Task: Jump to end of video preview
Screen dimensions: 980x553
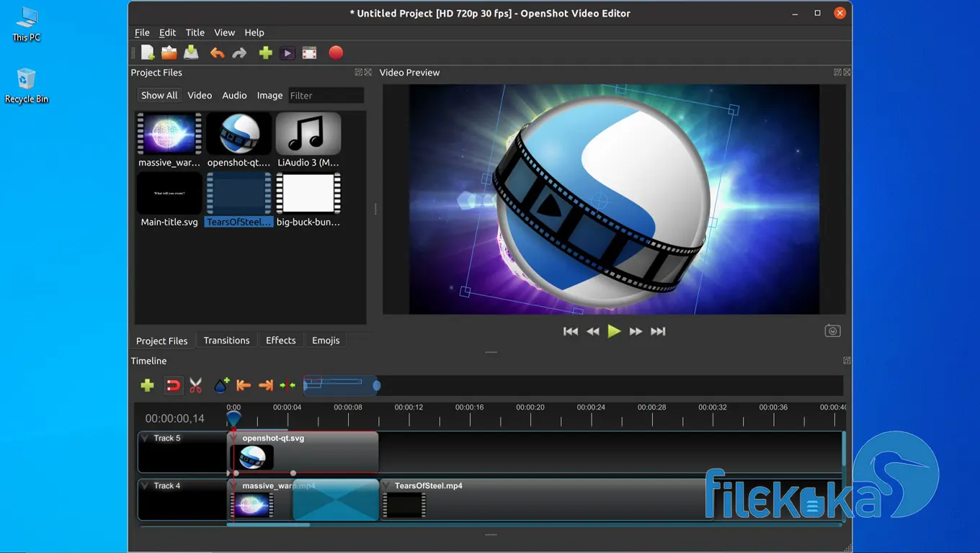Action: (658, 331)
